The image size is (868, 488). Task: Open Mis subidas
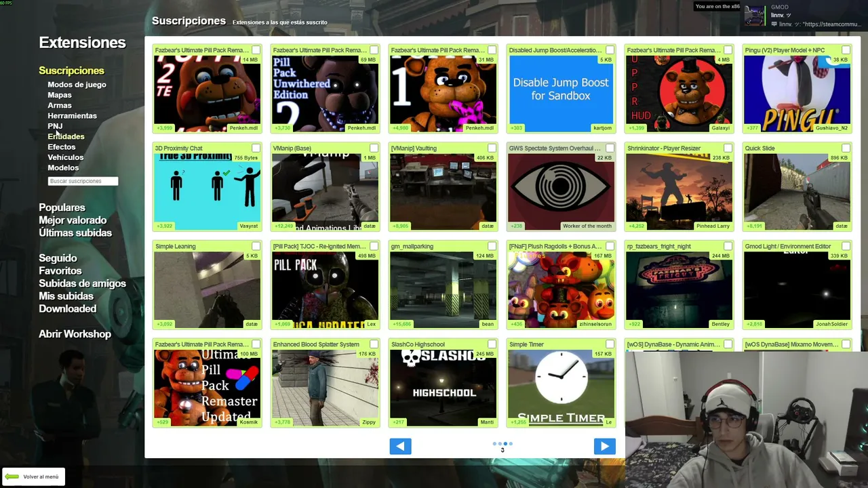click(66, 296)
